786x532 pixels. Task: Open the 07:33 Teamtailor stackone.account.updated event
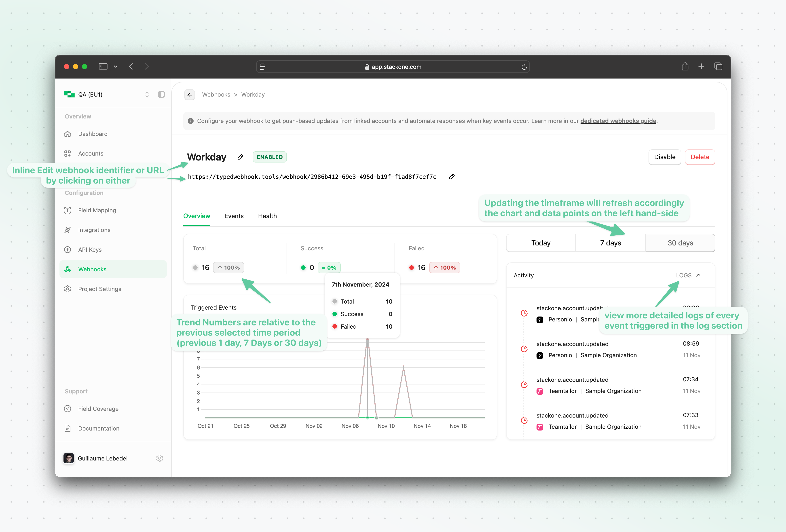(611, 421)
